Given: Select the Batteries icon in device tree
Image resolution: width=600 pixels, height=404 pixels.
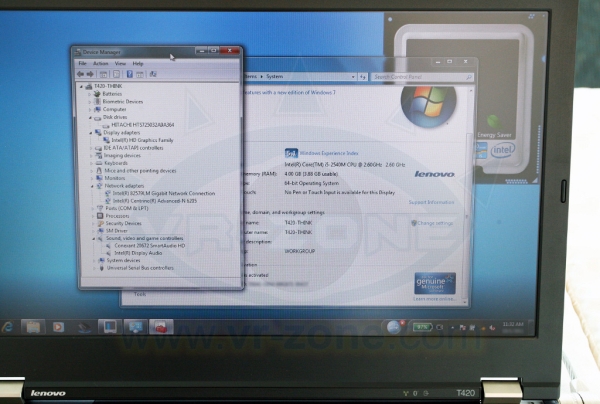Looking at the screenshot, I should coord(97,94).
